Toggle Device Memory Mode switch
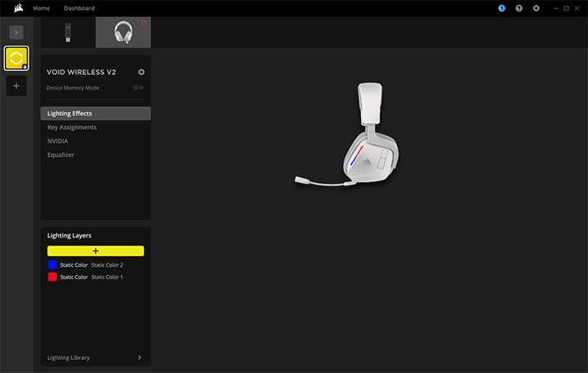The height and width of the screenshot is (373, 588). tap(138, 87)
